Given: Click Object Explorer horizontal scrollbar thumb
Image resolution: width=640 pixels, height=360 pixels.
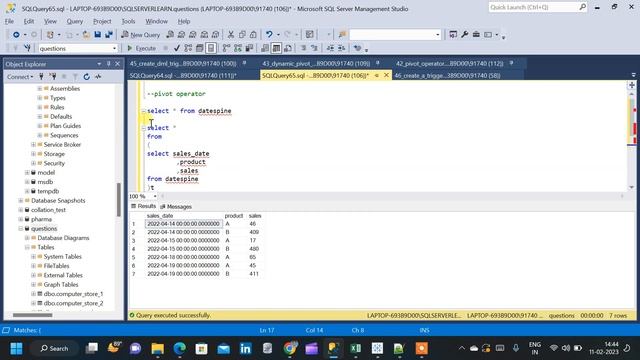Looking at the screenshot, I should [x=32, y=315].
